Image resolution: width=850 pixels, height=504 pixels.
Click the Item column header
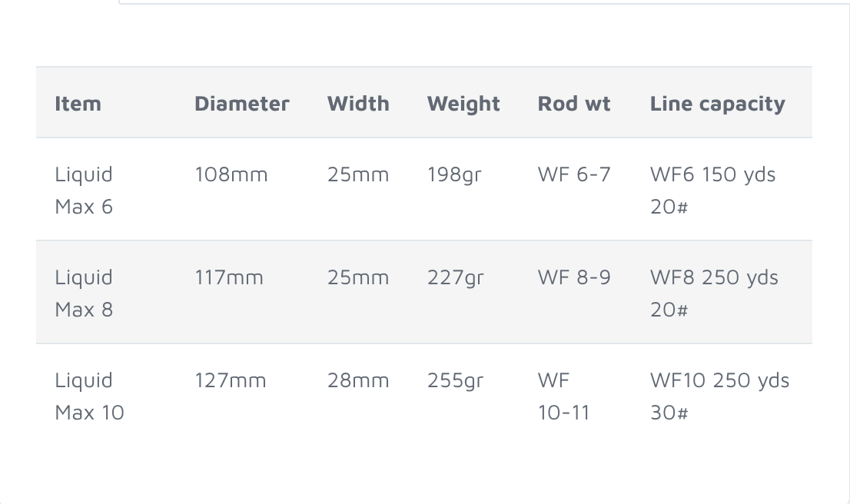(78, 104)
